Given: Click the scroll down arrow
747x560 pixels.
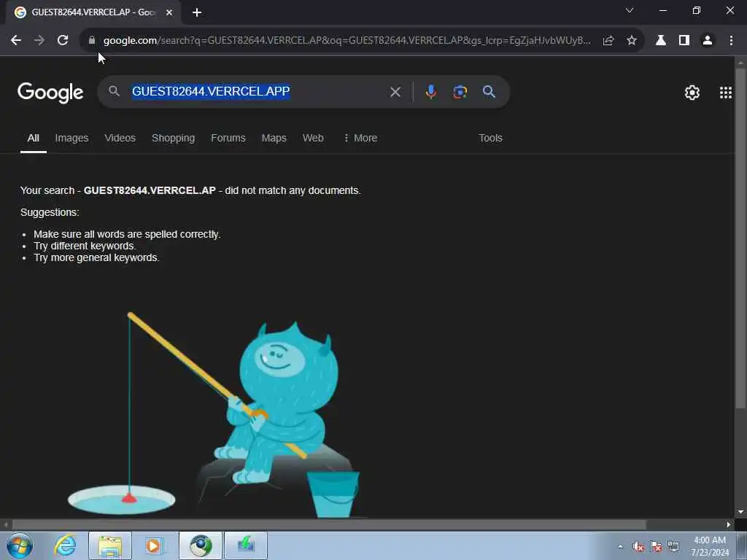Looking at the screenshot, I should [740, 512].
